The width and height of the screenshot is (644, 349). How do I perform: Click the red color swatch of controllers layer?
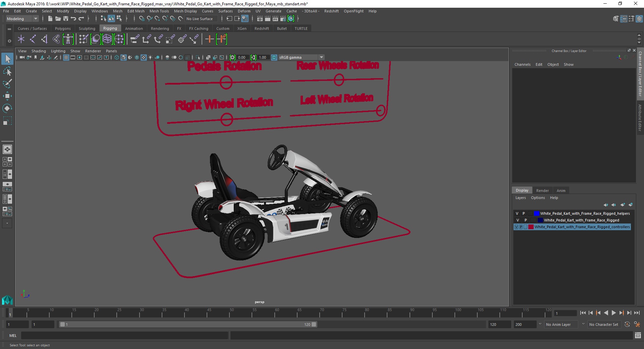click(531, 227)
